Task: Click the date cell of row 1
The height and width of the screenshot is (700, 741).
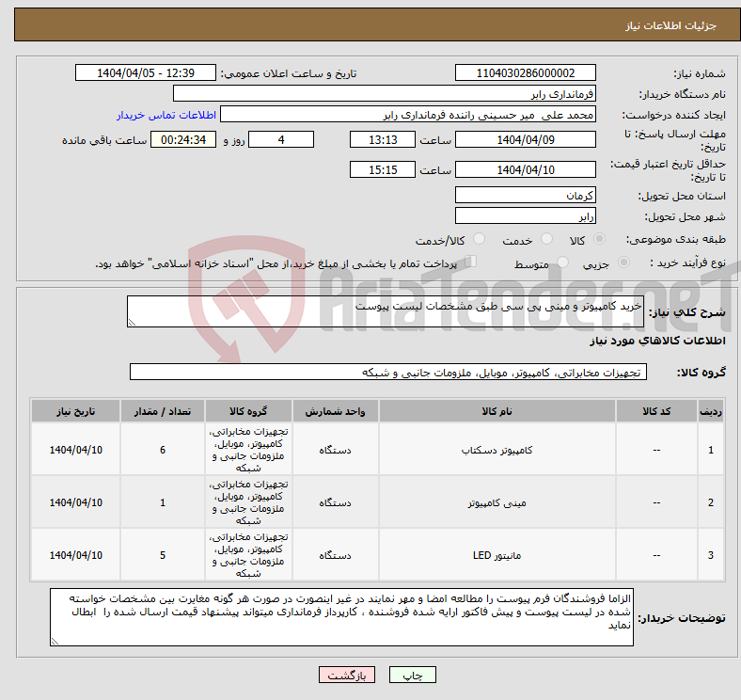Action: point(75,450)
